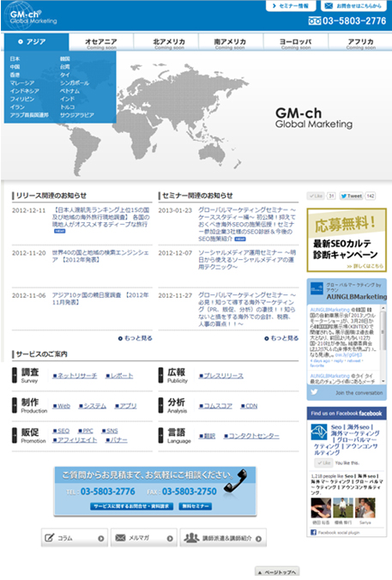Screen dimensions: 392x580
Task: Open the メルマガ envelope button
Action: click(x=144, y=538)
